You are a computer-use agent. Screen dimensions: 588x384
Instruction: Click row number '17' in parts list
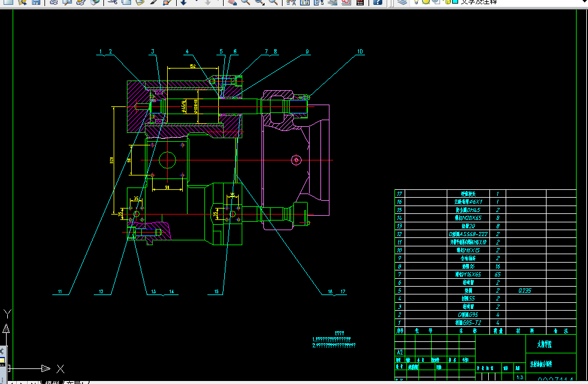(x=399, y=194)
